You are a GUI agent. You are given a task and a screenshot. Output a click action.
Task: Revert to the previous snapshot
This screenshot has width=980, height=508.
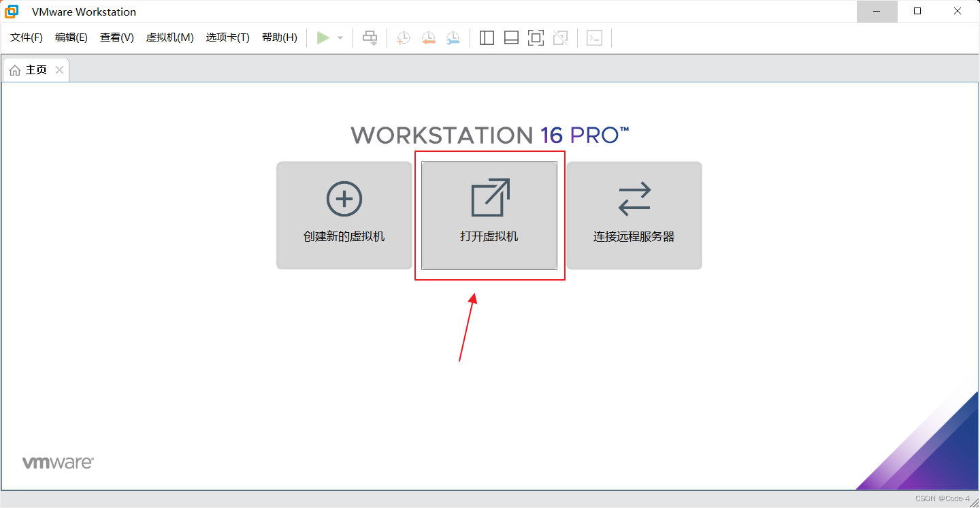pyautogui.click(x=428, y=37)
